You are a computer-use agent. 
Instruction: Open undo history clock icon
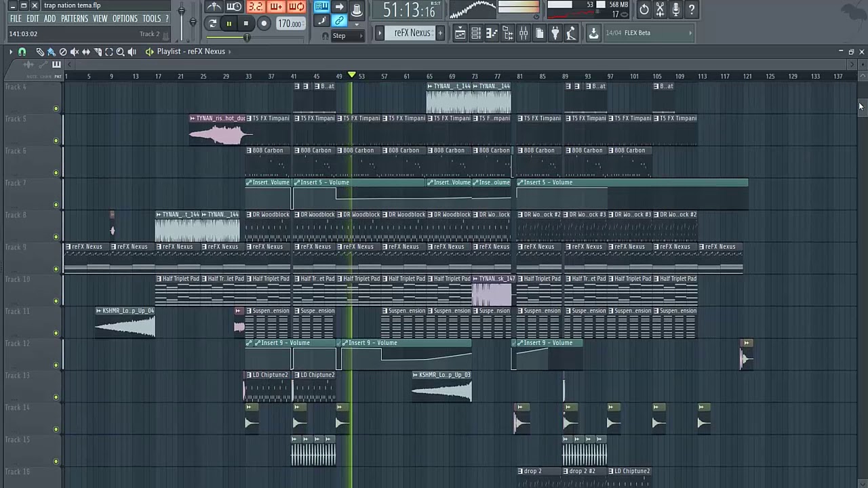point(644,9)
